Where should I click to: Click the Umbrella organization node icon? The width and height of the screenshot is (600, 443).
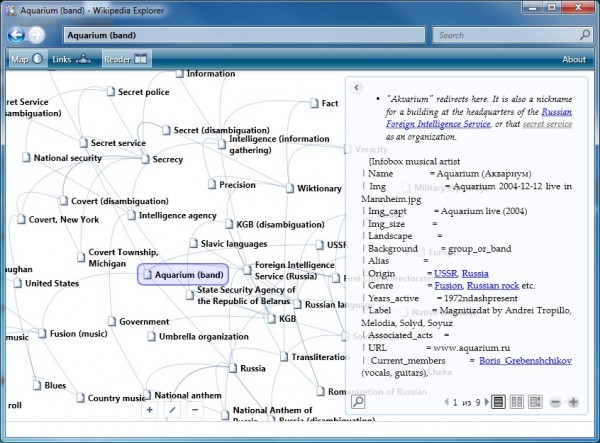152,337
